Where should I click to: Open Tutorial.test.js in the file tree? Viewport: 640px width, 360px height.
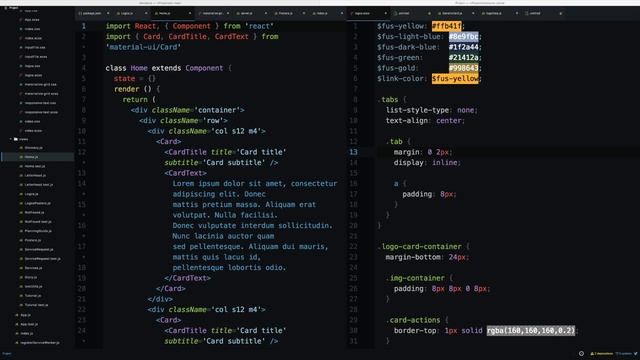[x=36, y=305]
